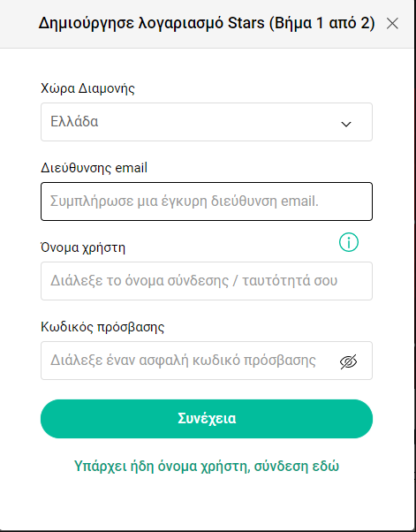Open the 'Υπάρχει ήδη όνομα χρήστη, σύνδεση εδώ' link
The width and height of the screenshot is (416, 532).
207,467
